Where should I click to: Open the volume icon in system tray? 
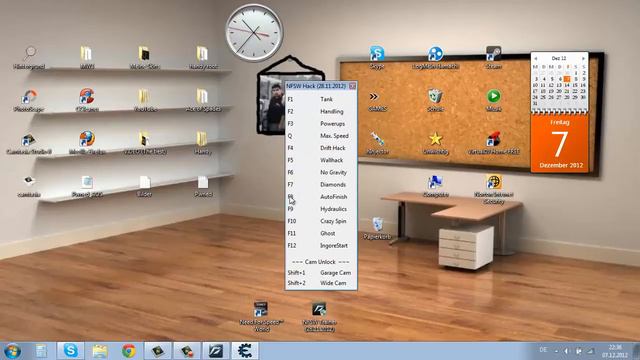point(567,351)
